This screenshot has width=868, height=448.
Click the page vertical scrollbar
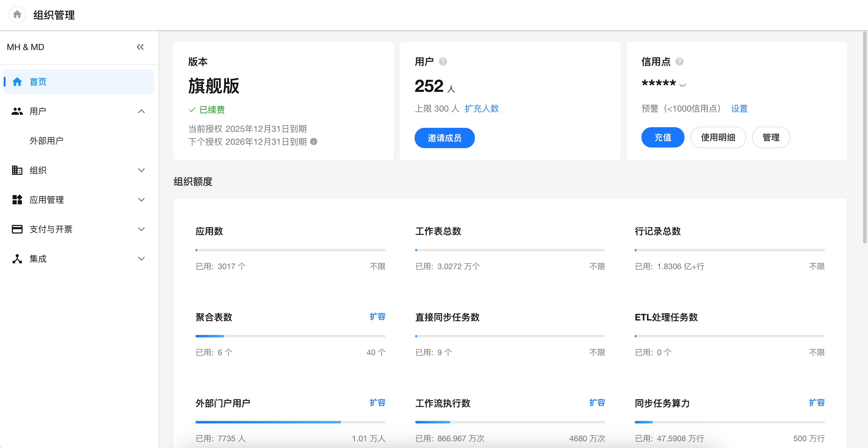pos(864,138)
